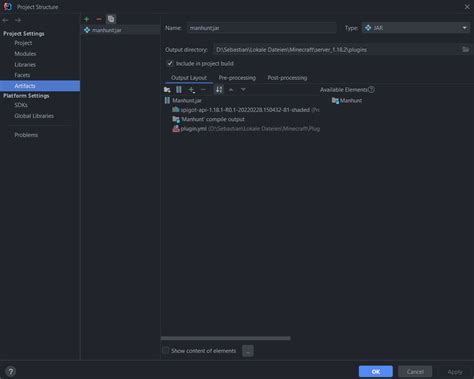Open the Modules settings page
Image resolution: width=474 pixels, height=379 pixels.
tap(25, 54)
